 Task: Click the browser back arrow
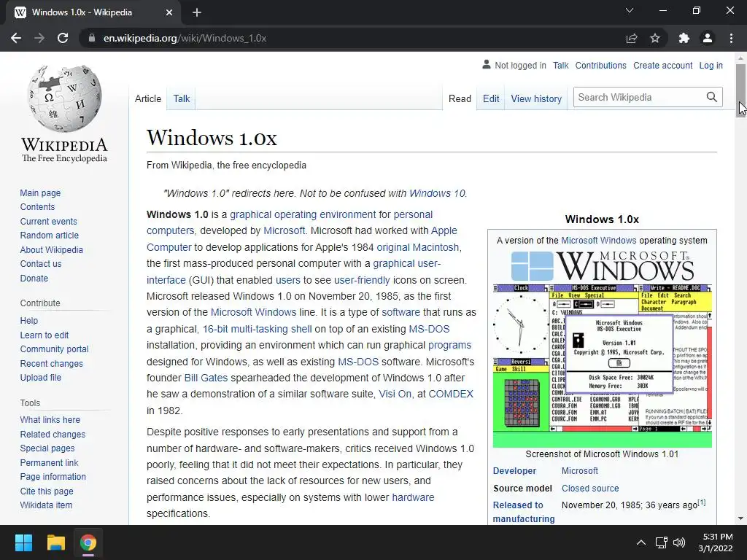(16, 38)
